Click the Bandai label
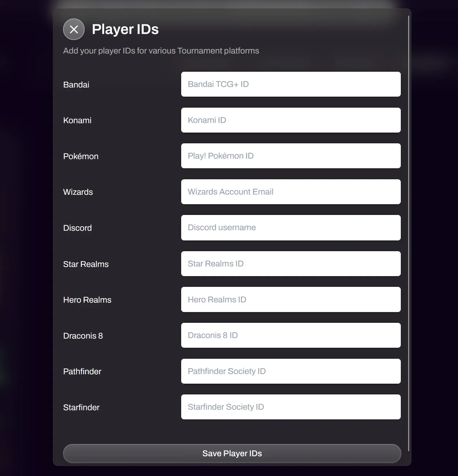 tap(76, 85)
